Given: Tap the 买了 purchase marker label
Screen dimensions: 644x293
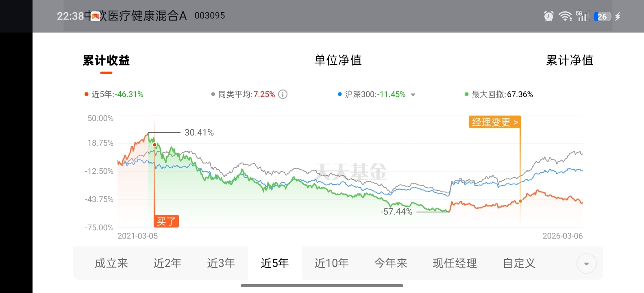Looking at the screenshot, I should tap(166, 221).
